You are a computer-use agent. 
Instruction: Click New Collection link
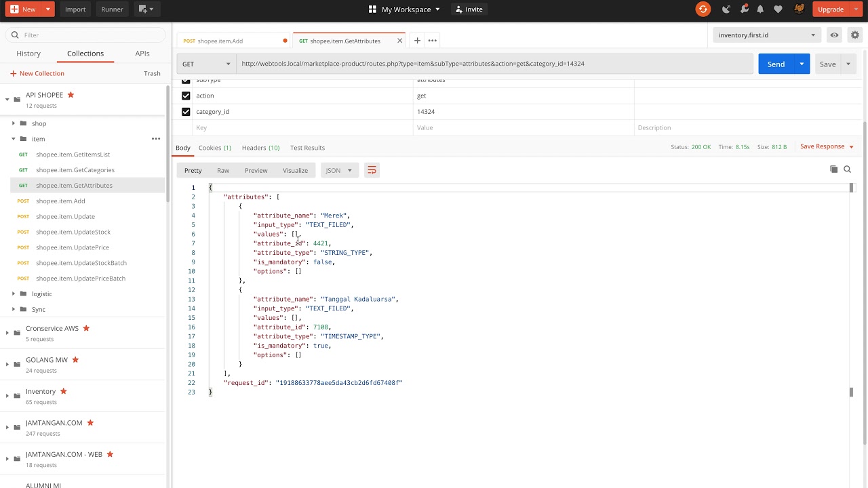[x=37, y=73]
